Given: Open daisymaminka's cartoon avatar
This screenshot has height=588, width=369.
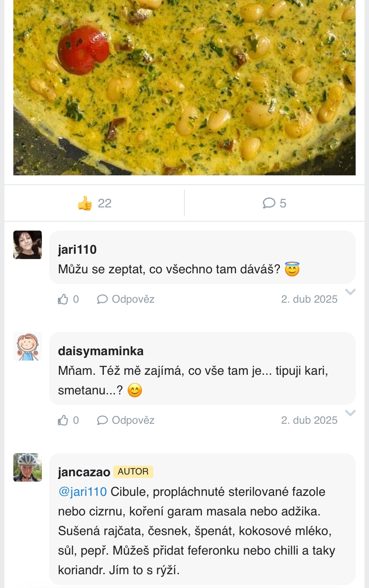Looking at the screenshot, I should [x=28, y=346].
